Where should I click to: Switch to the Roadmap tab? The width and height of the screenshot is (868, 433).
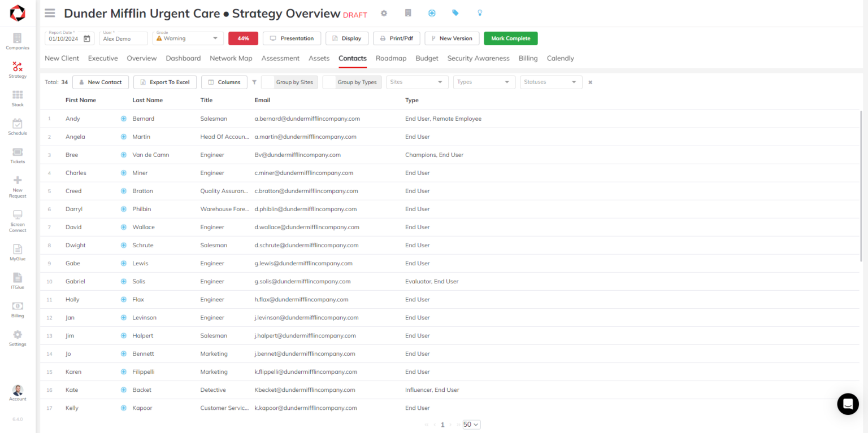click(391, 58)
